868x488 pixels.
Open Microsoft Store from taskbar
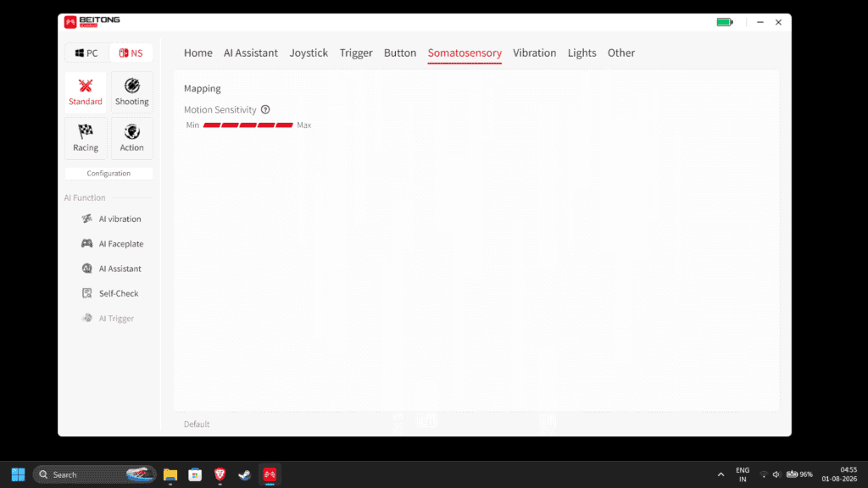195,474
